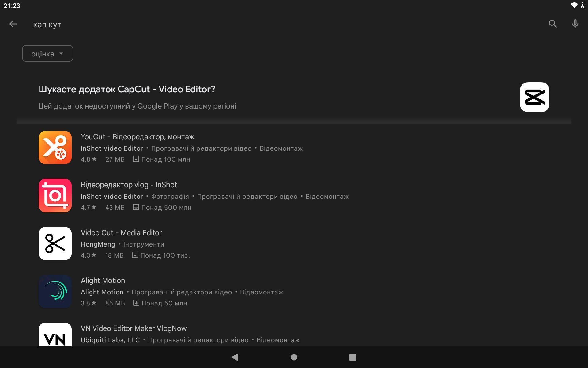Open 'VN Video Editor Maker VlogNow' listing
Screen dimensions: 588x368
134,328
